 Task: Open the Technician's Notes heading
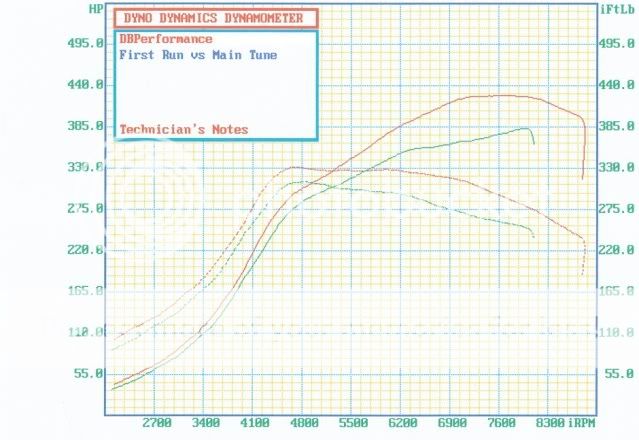coord(183,129)
